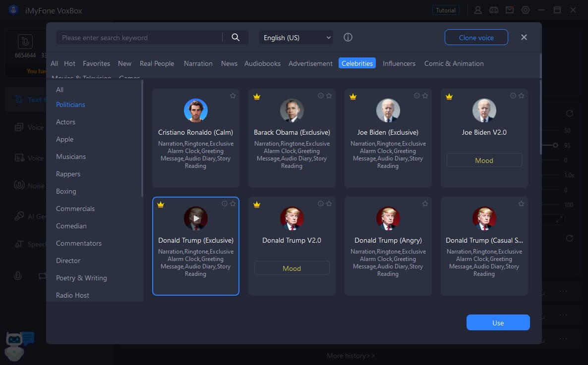The height and width of the screenshot is (365, 588).
Task: Favorite the Barack Obama (Exclusive) voice
Action: [329, 96]
